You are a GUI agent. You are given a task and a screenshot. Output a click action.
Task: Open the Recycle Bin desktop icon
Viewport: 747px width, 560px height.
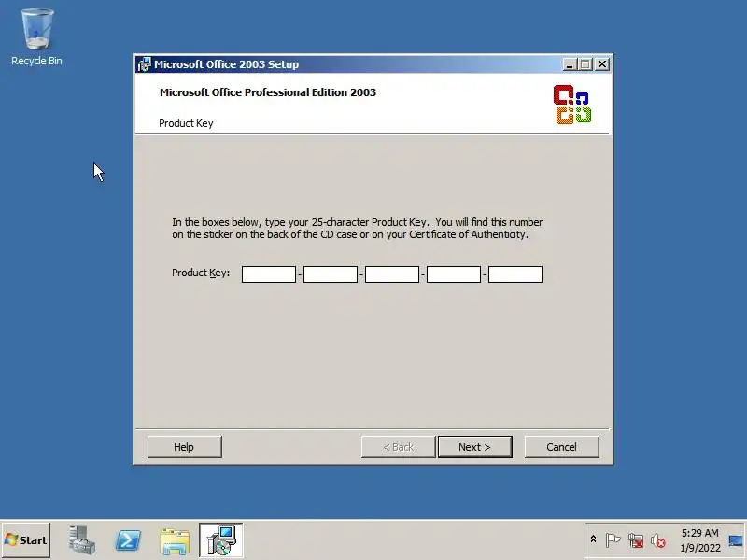pos(36,37)
